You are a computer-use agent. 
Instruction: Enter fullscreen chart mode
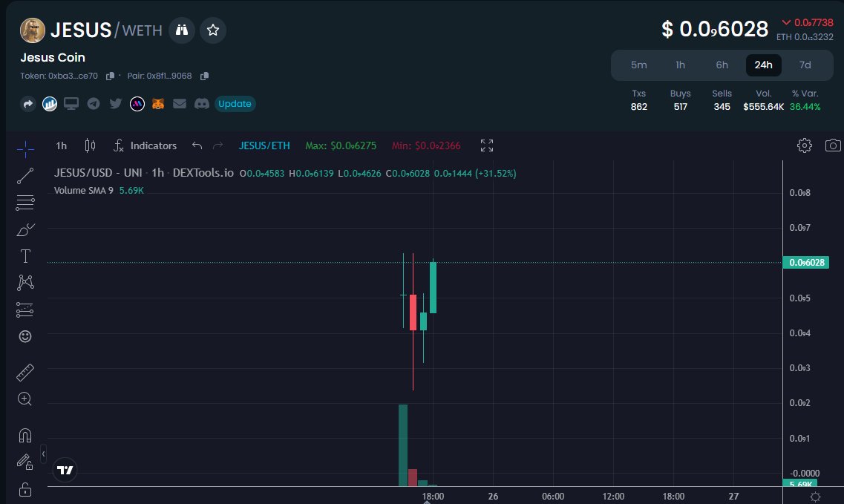tap(486, 145)
